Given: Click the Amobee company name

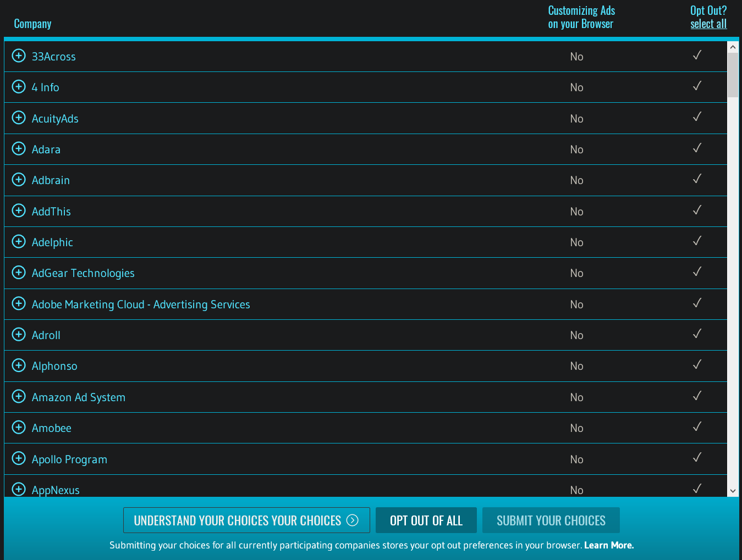Looking at the screenshot, I should pos(52,428).
